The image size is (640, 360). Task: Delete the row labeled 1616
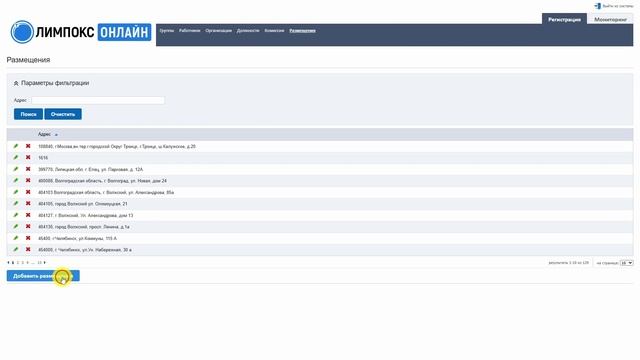28,158
